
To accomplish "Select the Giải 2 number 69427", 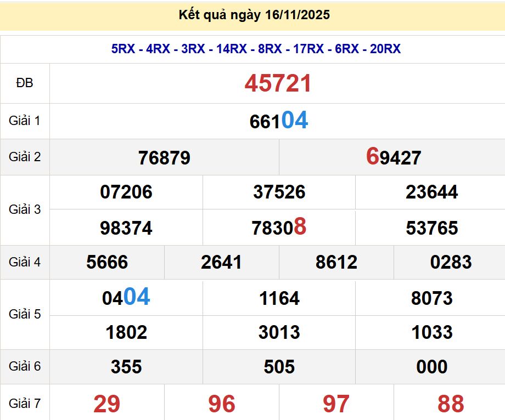I will [x=393, y=158].
